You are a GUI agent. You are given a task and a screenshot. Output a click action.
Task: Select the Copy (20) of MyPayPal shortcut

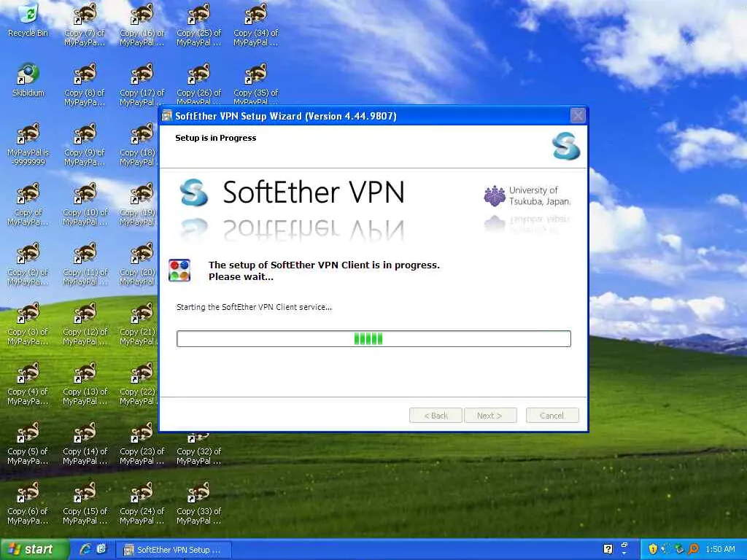139,264
